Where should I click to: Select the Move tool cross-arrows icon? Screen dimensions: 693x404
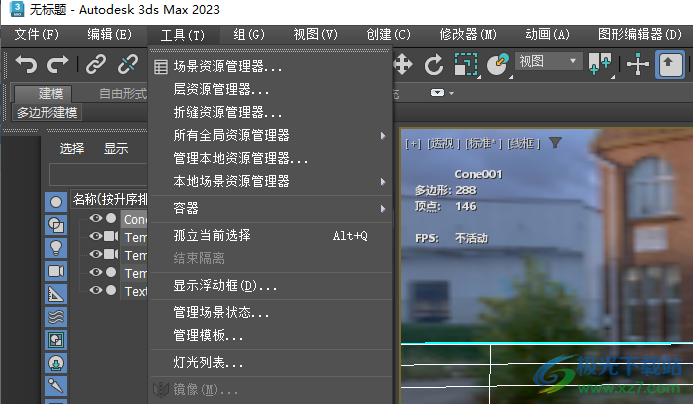coord(403,65)
